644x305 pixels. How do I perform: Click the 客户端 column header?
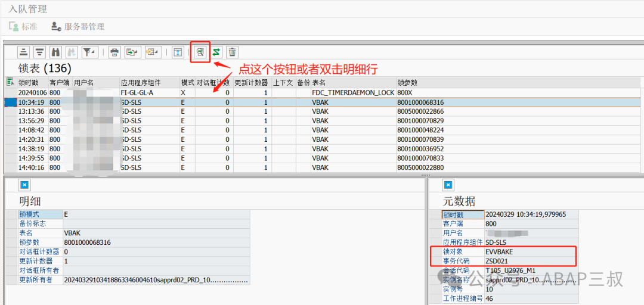pyautogui.click(x=60, y=83)
